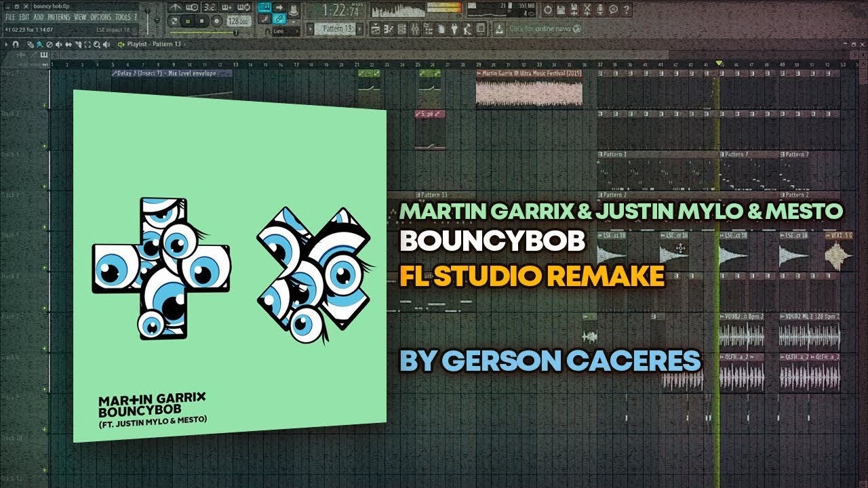The width and height of the screenshot is (868, 488).
Task: Open the tempo tapper icon
Action: [x=467, y=28]
